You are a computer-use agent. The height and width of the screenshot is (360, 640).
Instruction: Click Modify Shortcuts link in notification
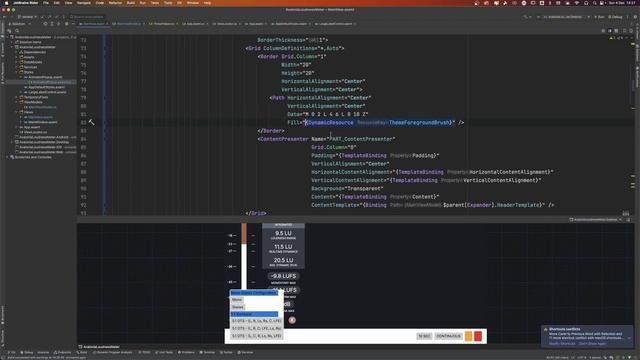[x=562, y=344]
